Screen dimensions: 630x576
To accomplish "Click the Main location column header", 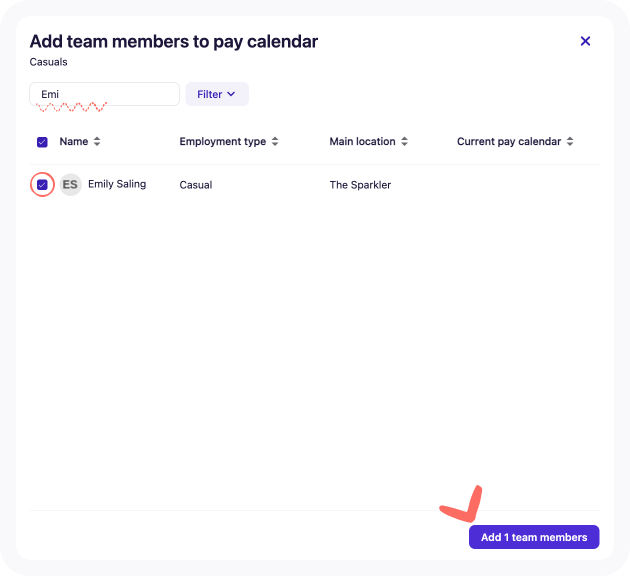I will pyautogui.click(x=362, y=141).
